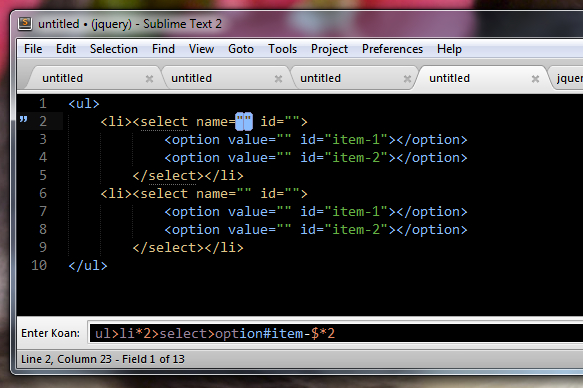Click inside the Enter Koan input field
The height and width of the screenshot is (388, 583).
pyautogui.click(x=336, y=333)
